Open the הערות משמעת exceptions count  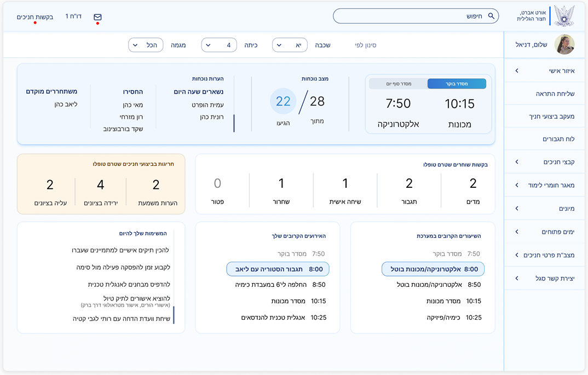pos(156,184)
